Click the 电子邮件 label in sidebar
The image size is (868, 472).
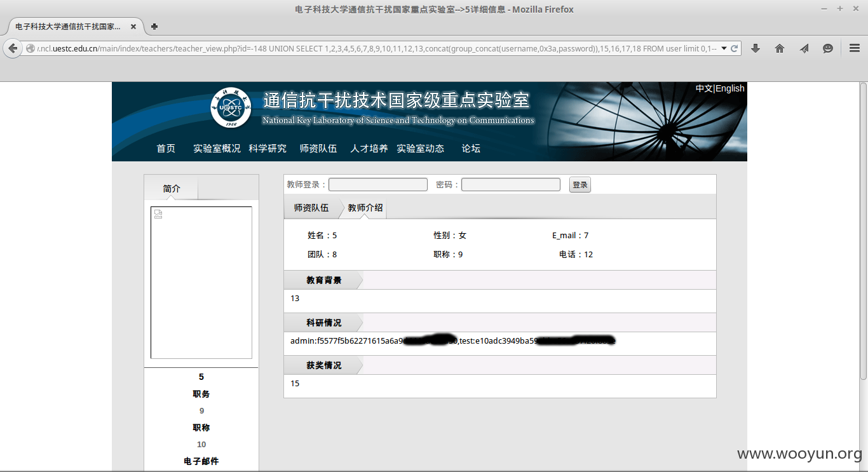[201, 461]
